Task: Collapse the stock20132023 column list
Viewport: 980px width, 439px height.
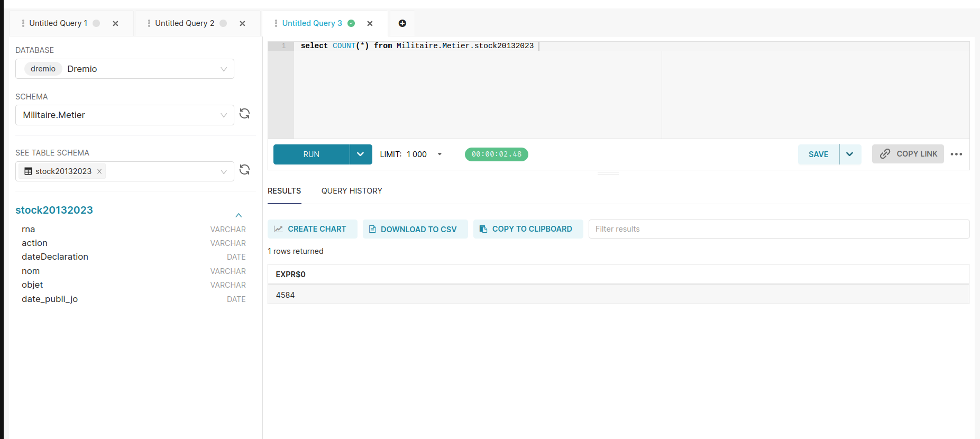Action: point(239,215)
